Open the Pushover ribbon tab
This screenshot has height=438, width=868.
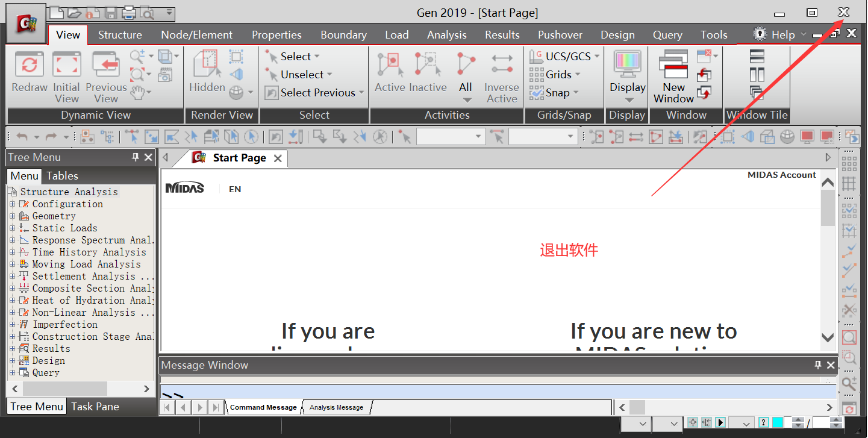coord(560,35)
